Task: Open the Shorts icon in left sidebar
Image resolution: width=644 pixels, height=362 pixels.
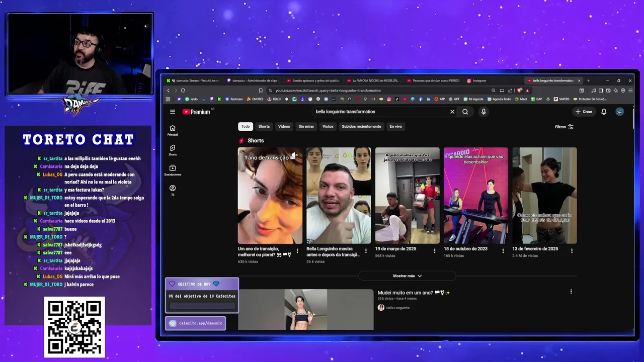Action: (173, 150)
